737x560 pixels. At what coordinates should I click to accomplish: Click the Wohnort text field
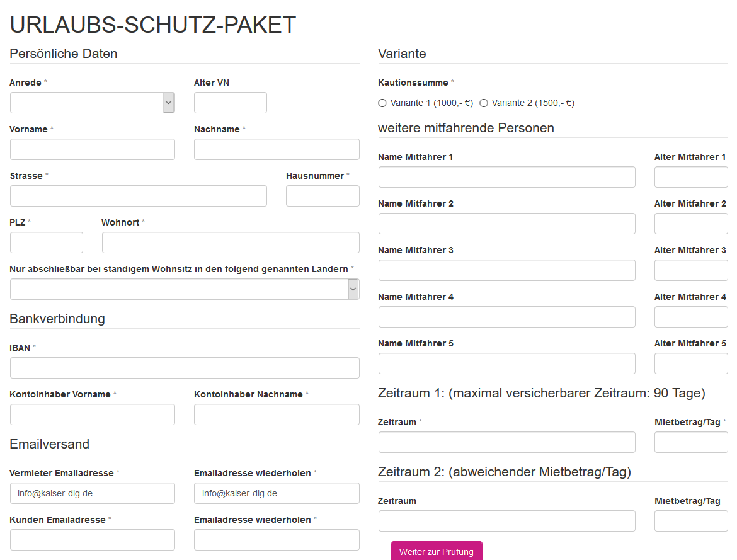pos(231,243)
